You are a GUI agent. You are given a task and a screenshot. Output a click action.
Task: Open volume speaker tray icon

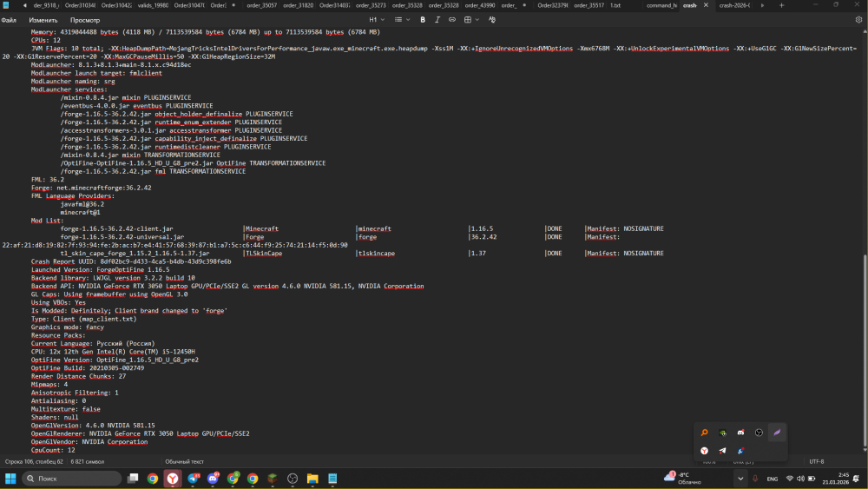point(800,479)
